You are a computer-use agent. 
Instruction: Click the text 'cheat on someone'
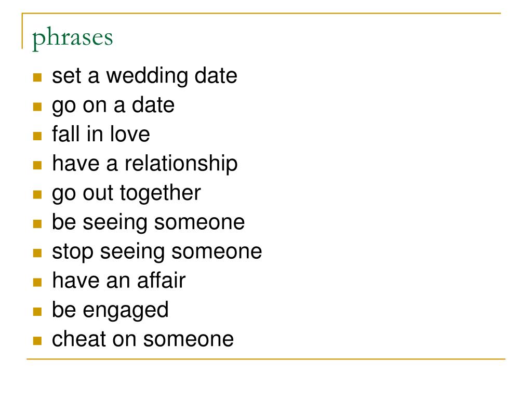click(143, 339)
